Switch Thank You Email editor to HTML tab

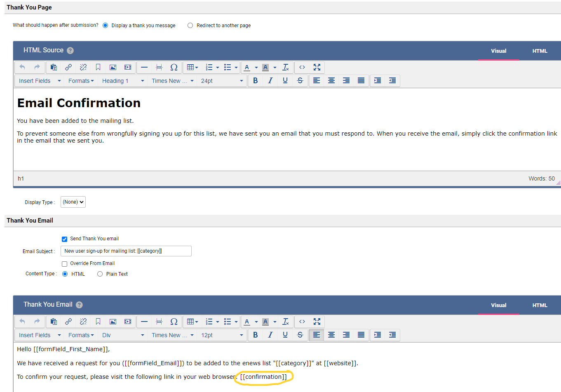tap(540, 305)
